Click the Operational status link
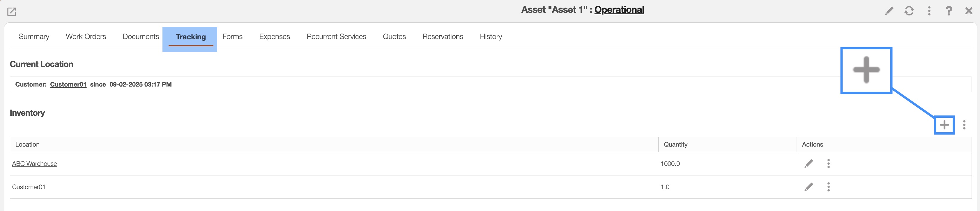Screen dimensions: 980x211 point(619,10)
